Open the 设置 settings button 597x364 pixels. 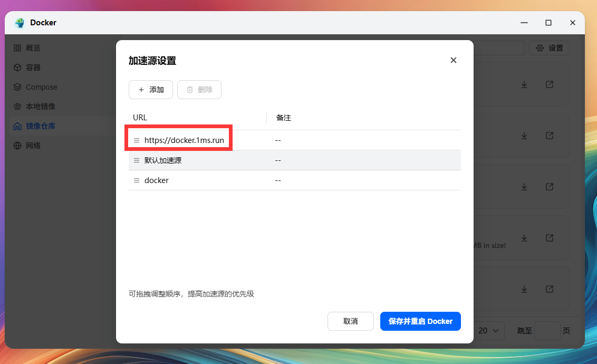pyautogui.click(x=550, y=48)
